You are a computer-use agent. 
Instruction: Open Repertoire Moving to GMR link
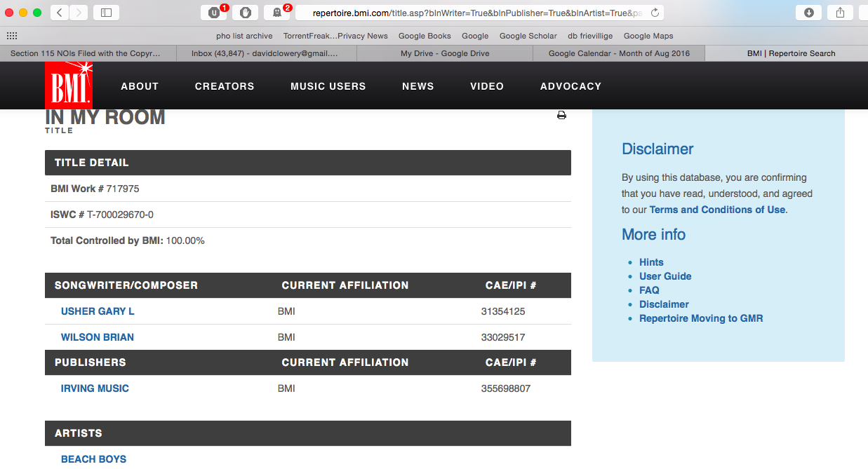click(x=700, y=318)
